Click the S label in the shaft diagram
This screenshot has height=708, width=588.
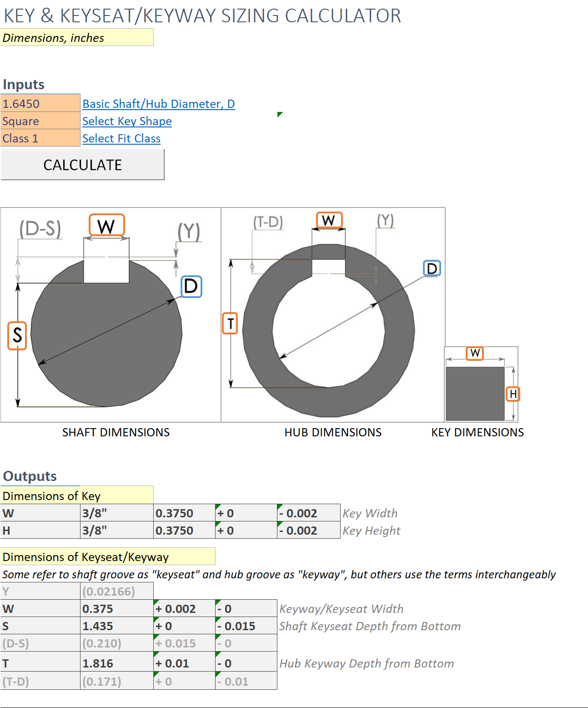pyautogui.click(x=17, y=335)
